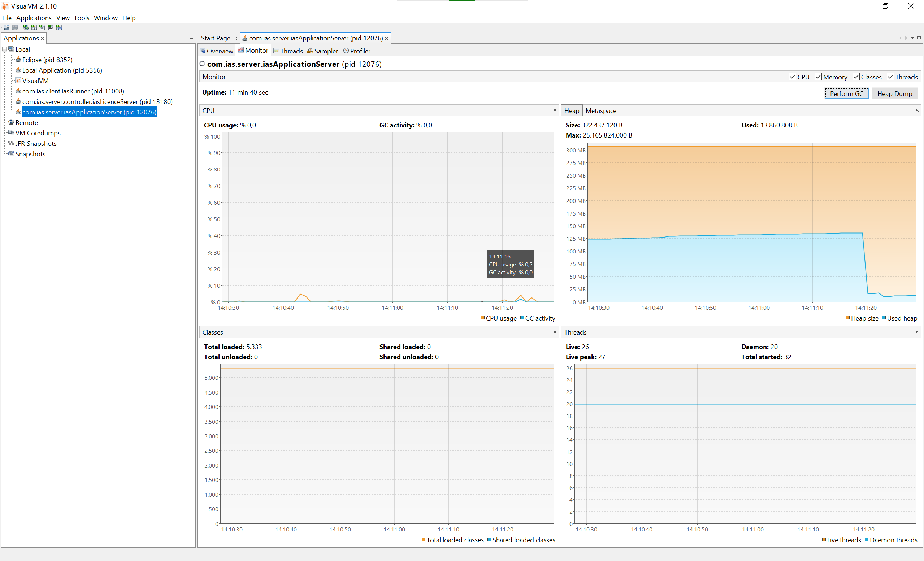Screen dimensions: 924x561
Task: Click the last toolbar icon with Java cup and window
Action: [x=59, y=27]
